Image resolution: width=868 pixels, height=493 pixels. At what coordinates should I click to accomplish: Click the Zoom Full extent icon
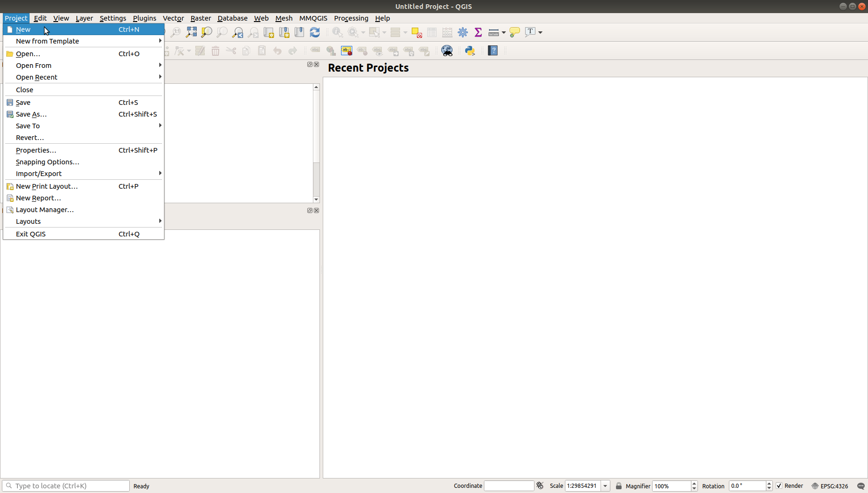coord(191,32)
